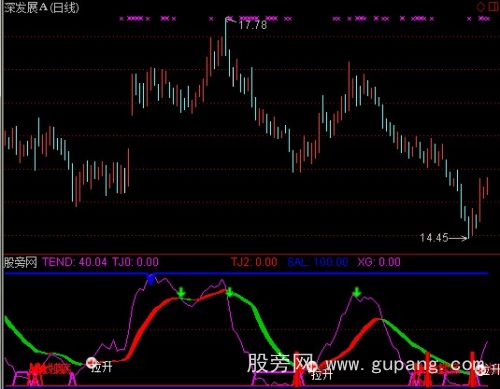Click the blue marker icon on the SAL line

151,279
